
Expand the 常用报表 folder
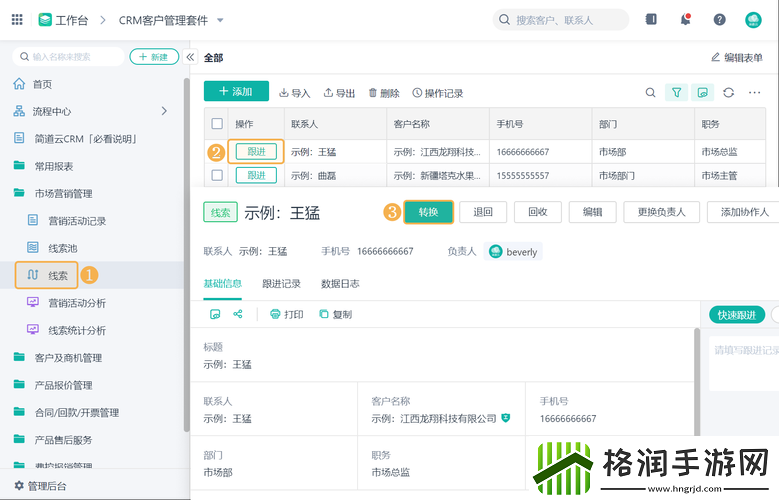click(x=19, y=166)
